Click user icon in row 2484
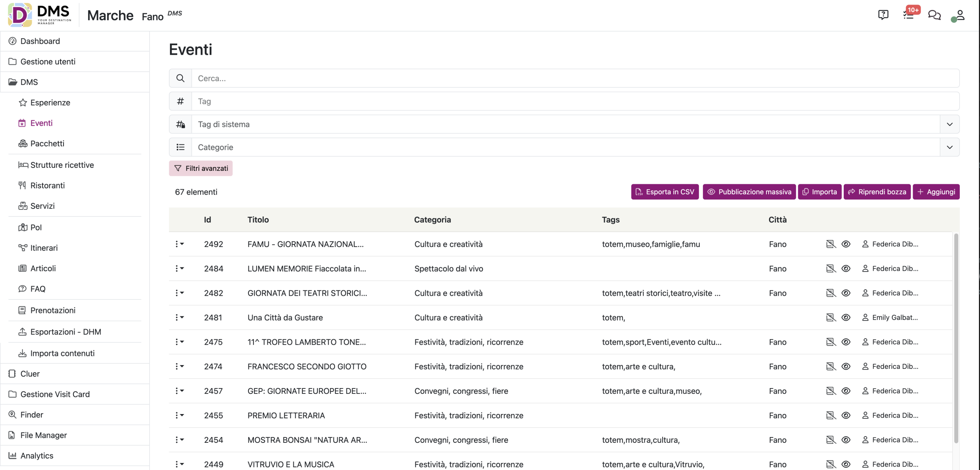The width and height of the screenshot is (980, 470). coord(865,269)
